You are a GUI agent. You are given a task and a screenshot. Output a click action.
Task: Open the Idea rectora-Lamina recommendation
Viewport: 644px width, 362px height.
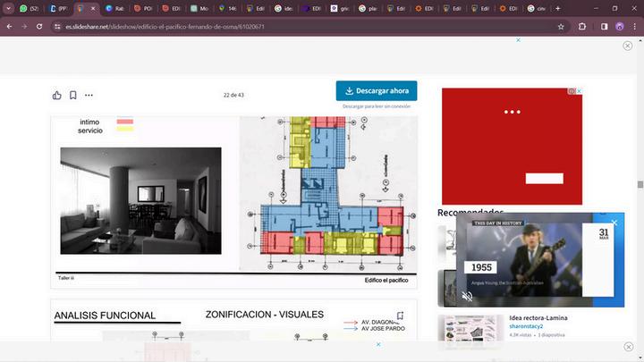(538, 317)
